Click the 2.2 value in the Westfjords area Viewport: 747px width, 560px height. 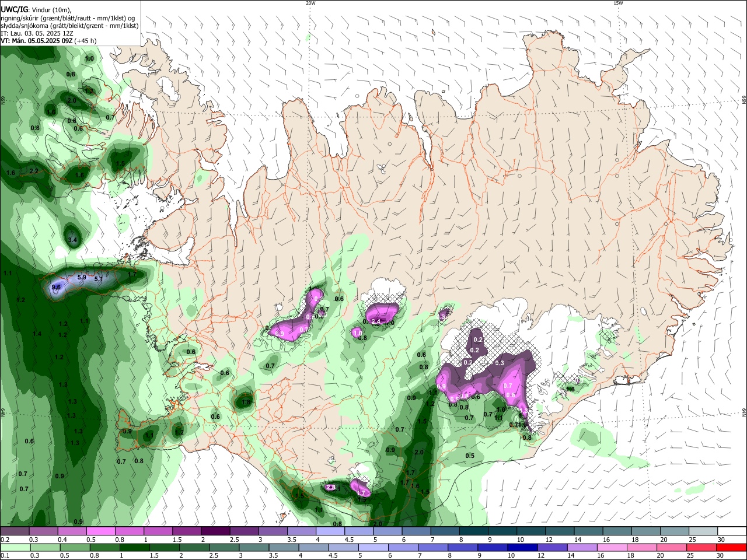[x=33, y=171]
